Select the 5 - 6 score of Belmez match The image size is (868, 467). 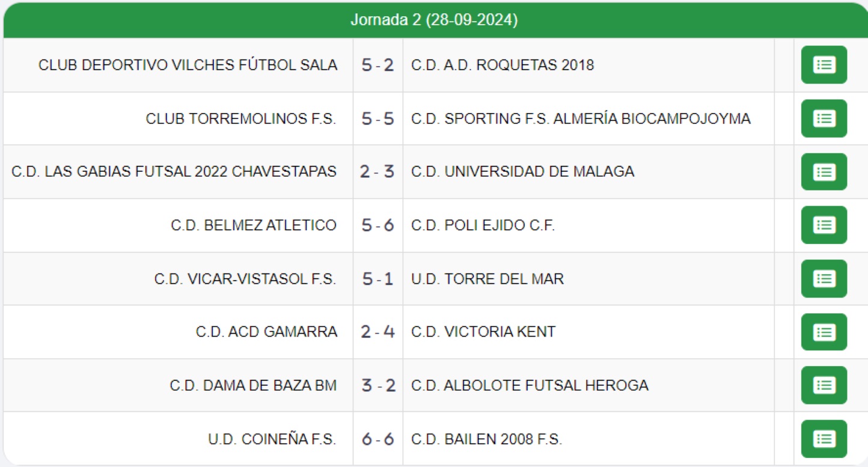tap(377, 225)
